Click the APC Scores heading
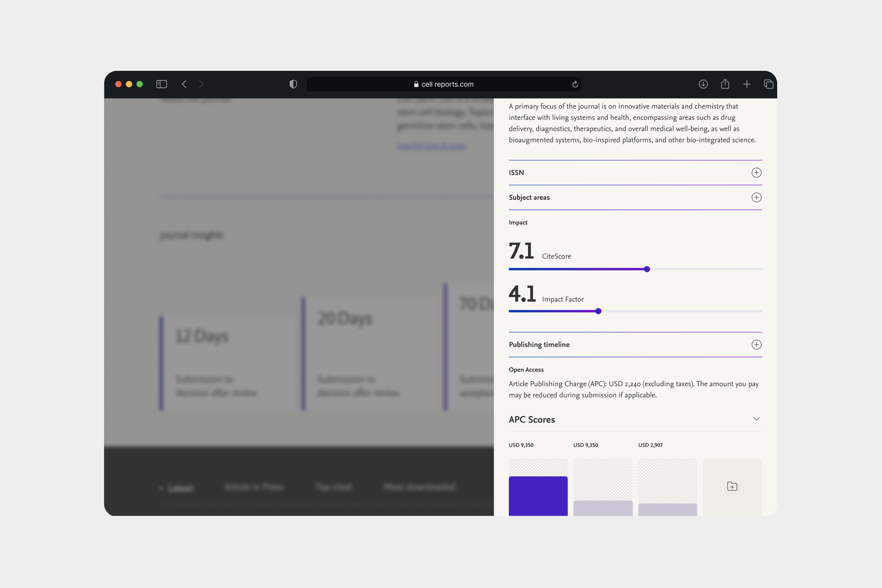Screen dimensions: 882x588 (532, 419)
